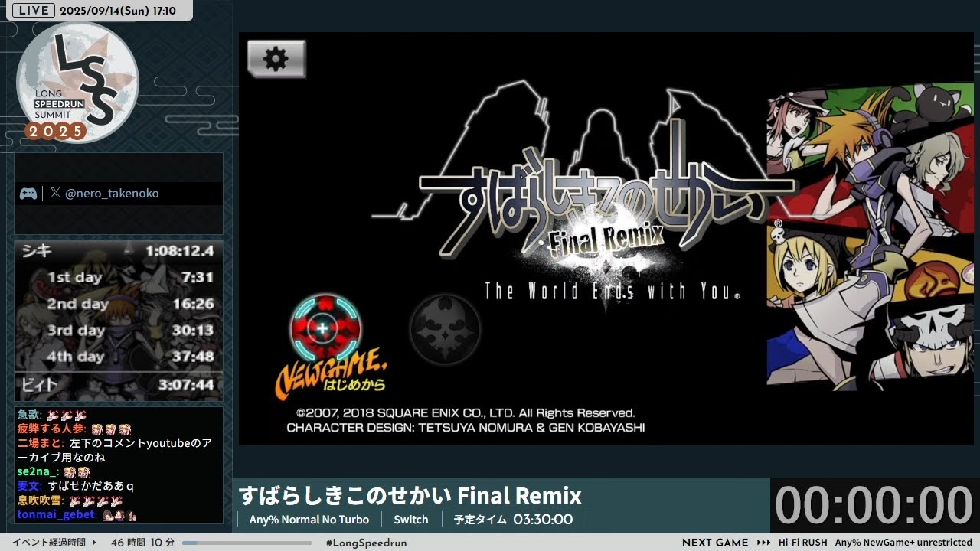Click the fast-forward arrows beside NEXT GAME
Image resolution: width=980 pixels, height=551 pixels.
click(762, 542)
